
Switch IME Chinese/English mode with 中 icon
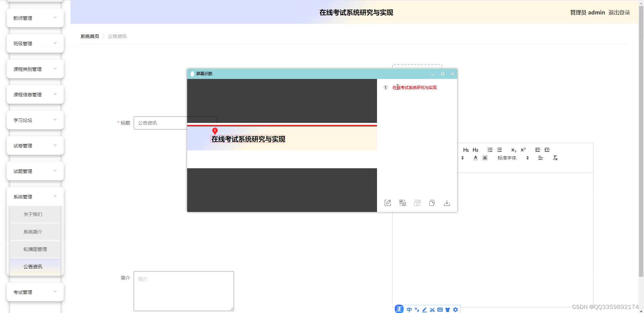coord(409,310)
